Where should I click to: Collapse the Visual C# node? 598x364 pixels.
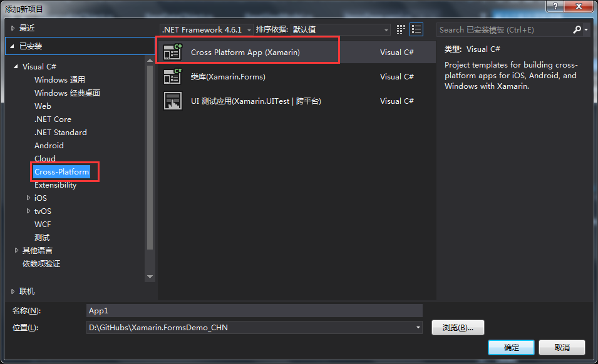tap(15, 66)
